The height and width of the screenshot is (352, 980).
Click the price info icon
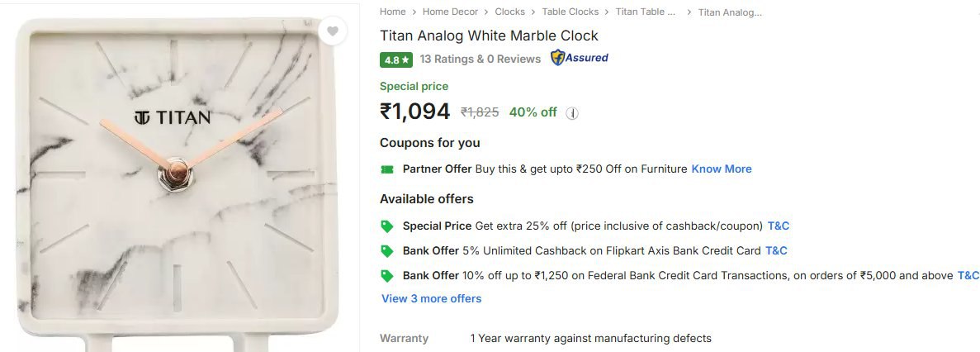[x=572, y=113]
